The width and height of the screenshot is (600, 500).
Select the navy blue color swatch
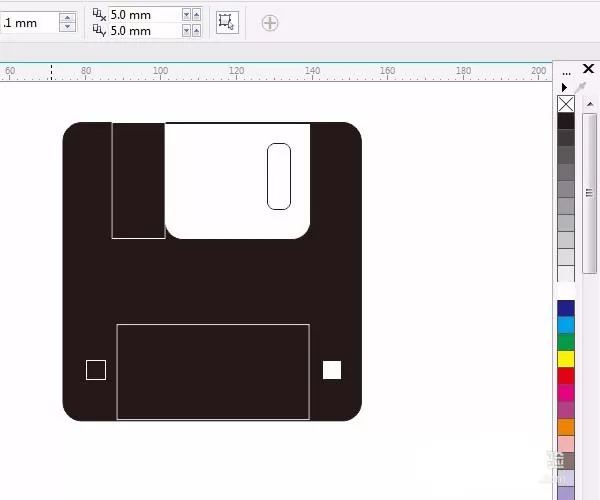pos(566,308)
